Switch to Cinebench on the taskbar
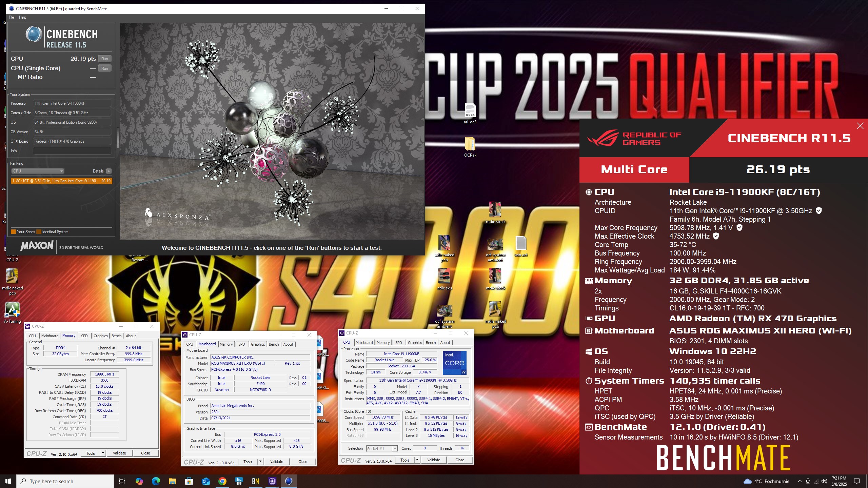 click(289, 481)
